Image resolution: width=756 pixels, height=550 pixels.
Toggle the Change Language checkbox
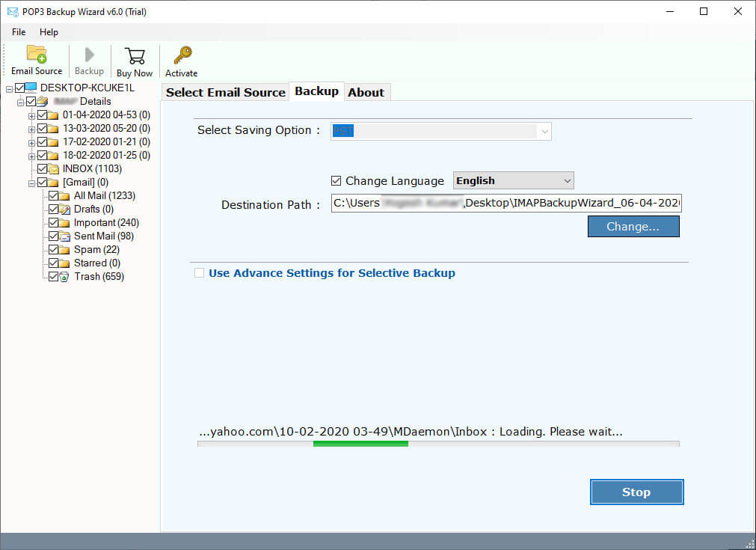point(336,181)
